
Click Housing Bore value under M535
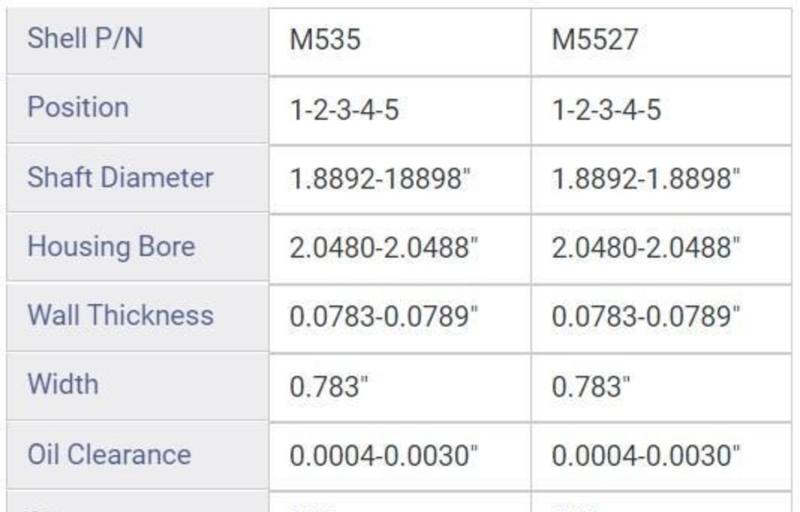click(380, 248)
